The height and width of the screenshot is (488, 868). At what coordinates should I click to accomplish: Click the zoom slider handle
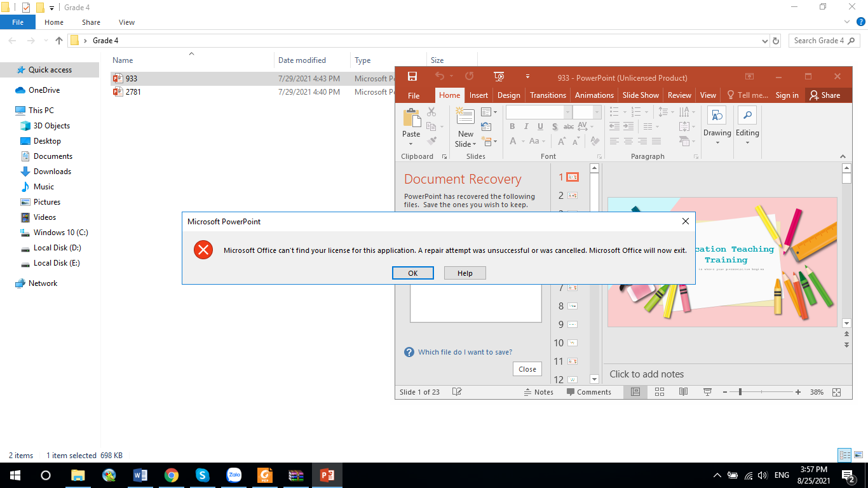pyautogui.click(x=740, y=392)
